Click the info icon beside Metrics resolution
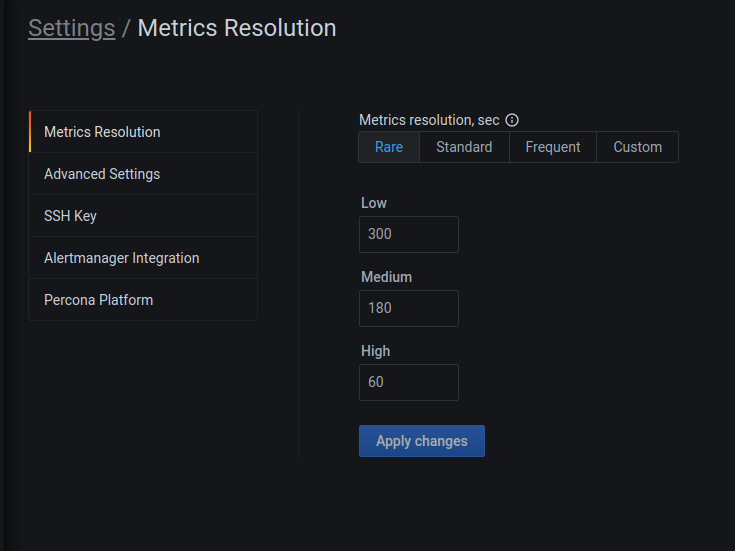Viewport: 735px width, 551px height. [512, 120]
